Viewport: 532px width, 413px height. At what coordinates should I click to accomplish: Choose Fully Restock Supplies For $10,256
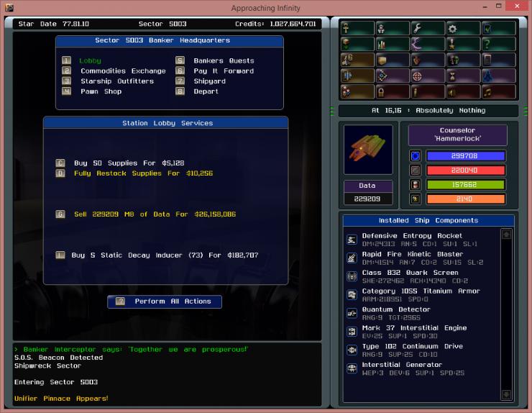tap(143, 173)
